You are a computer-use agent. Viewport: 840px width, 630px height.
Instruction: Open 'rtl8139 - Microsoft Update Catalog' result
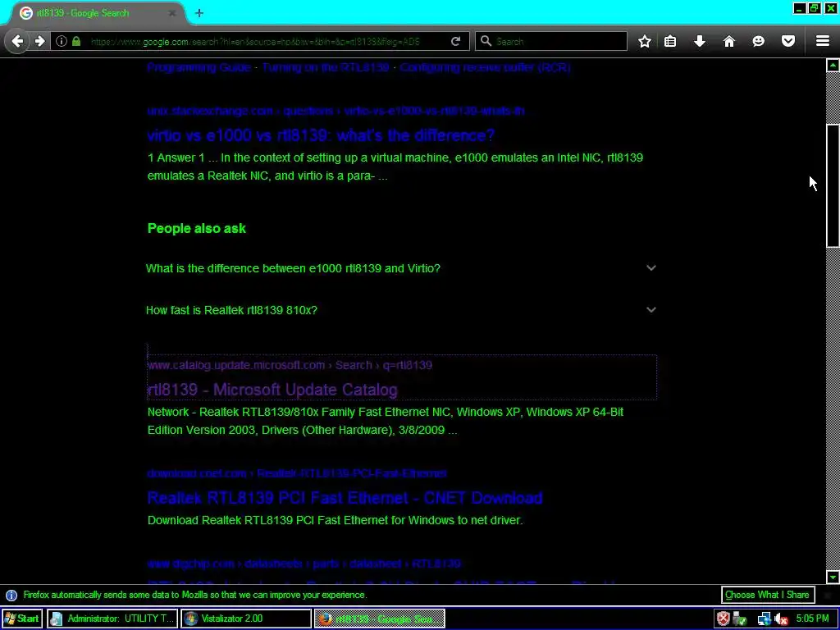click(x=272, y=390)
